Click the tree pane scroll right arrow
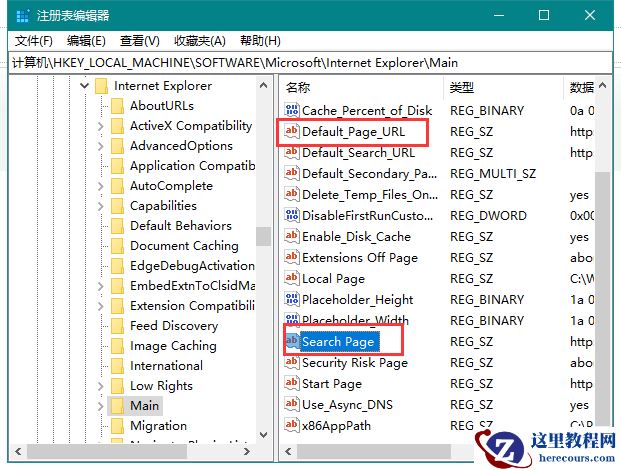This screenshot has width=621, height=470. point(246,451)
